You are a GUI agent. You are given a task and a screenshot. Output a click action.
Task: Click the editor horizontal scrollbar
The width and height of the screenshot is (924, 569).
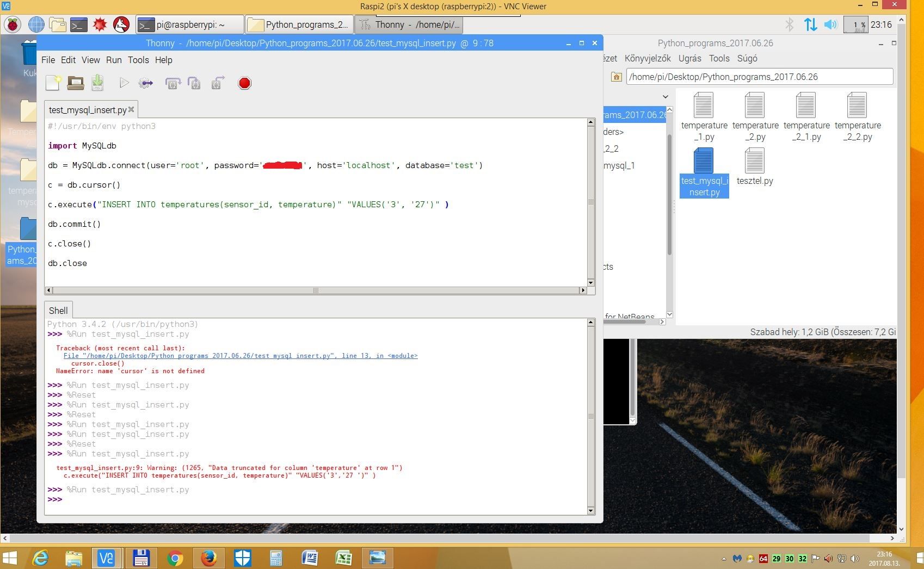(x=315, y=290)
